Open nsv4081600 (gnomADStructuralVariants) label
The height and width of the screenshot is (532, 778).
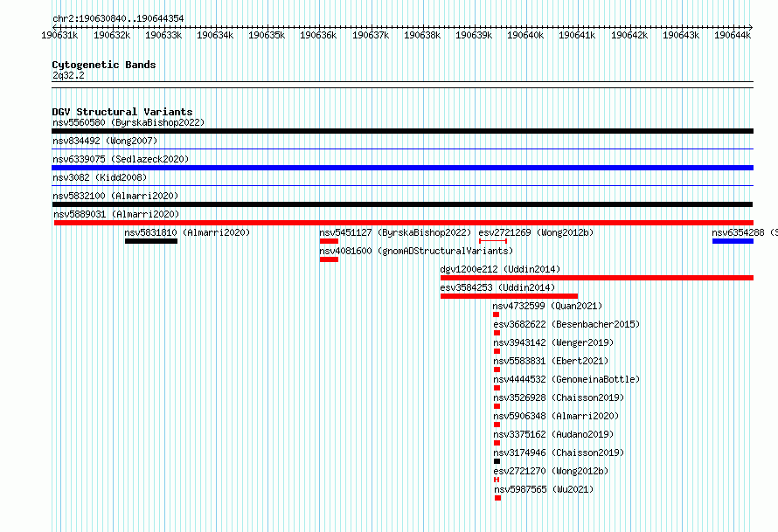coord(416,251)
